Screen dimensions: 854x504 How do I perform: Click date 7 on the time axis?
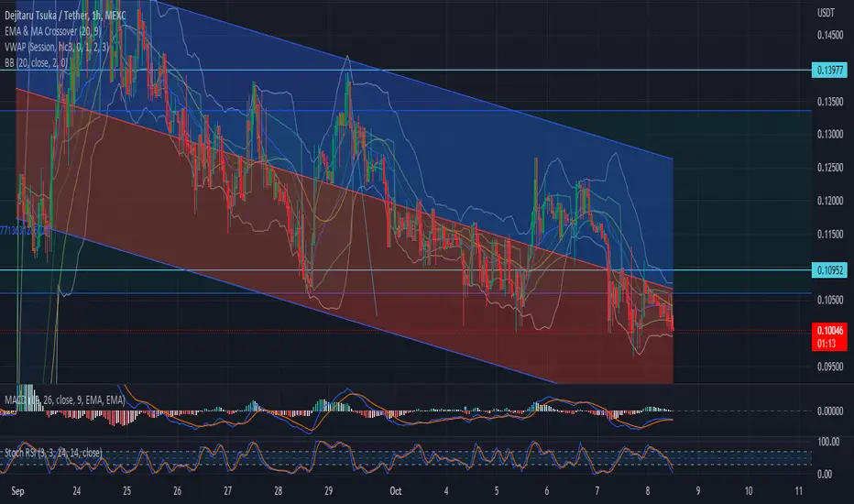coord(597,491)
